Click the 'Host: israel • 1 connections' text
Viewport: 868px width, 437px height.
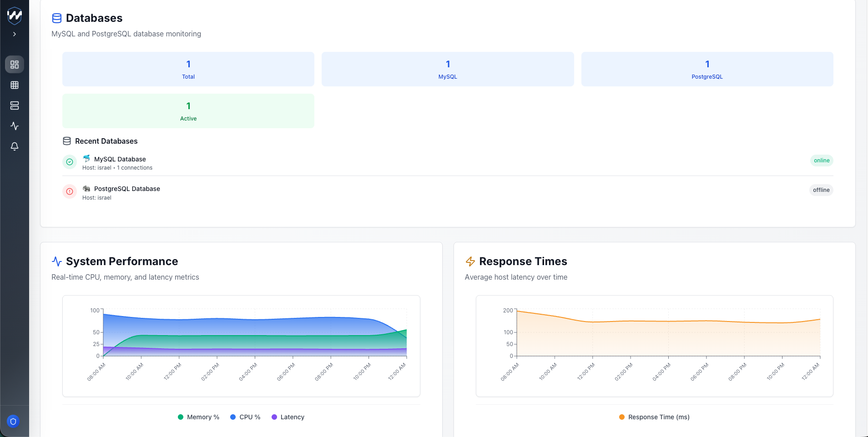coord(117,168)
